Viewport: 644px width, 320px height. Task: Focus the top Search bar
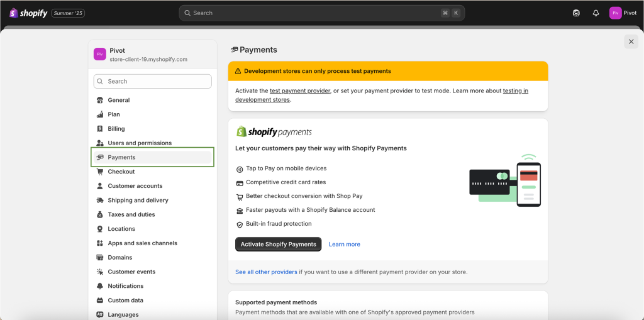click(x=321, y=13)
